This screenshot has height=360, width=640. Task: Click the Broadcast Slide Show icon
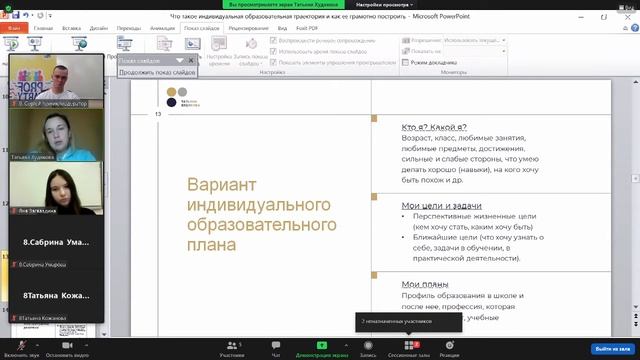coord(80,44)
